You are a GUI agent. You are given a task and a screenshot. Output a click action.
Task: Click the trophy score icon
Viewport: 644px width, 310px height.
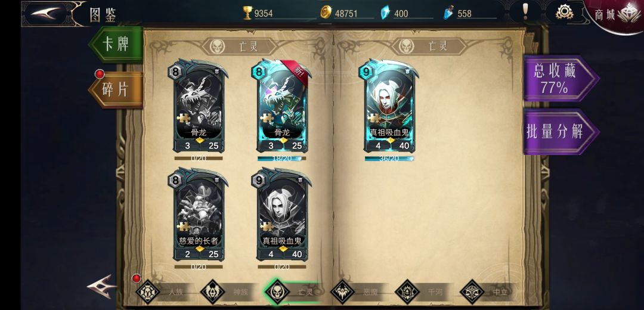(247, 13)
